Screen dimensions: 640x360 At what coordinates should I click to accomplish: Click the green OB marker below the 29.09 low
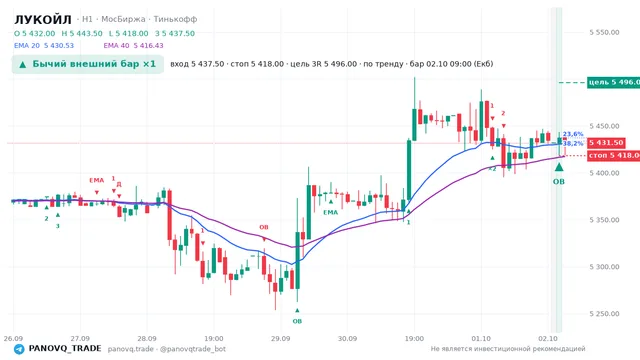297,321
